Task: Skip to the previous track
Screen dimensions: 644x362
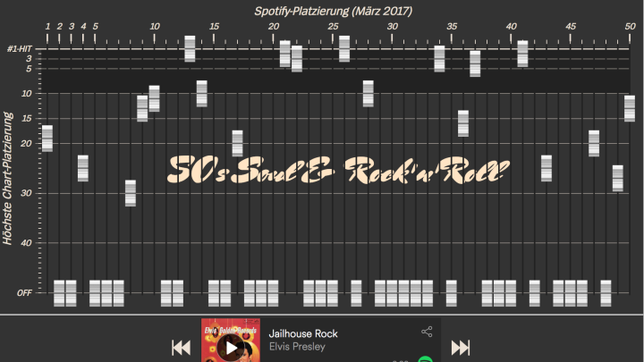Action: [181, 348]
